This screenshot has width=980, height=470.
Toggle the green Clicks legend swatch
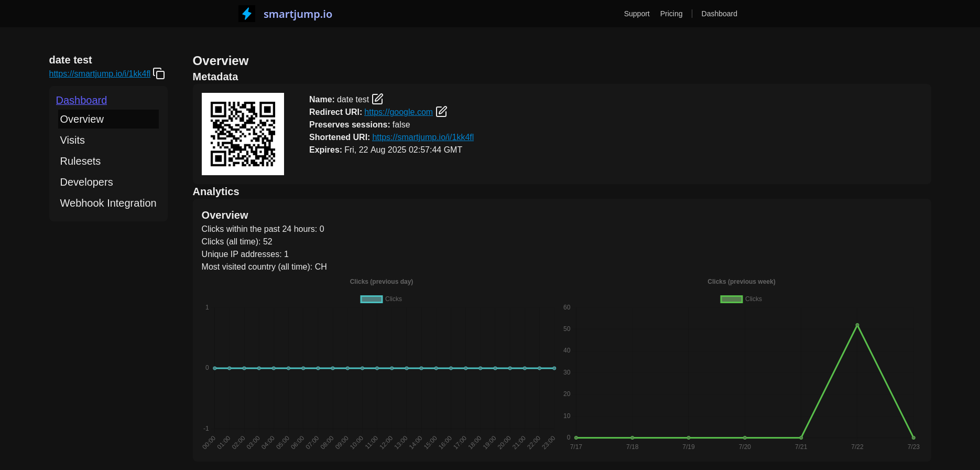732,299
